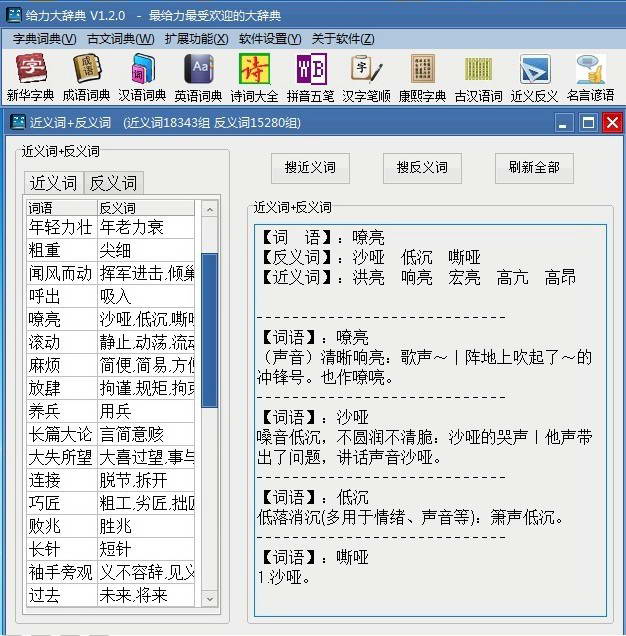Switch to the 近义词 tab
Image resolution: width=626 pixels, height=636 pixels.
(x=54, y=183)
